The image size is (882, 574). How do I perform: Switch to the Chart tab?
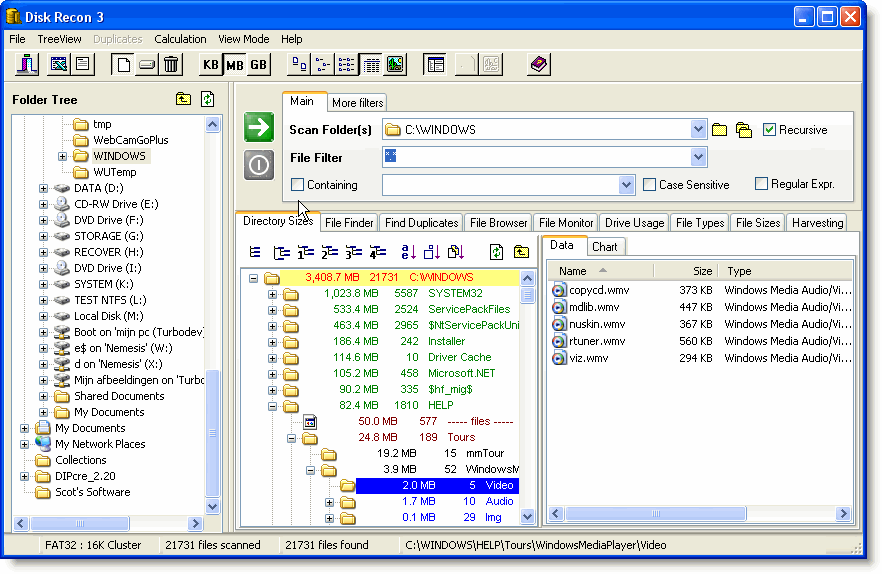(604, 246)
